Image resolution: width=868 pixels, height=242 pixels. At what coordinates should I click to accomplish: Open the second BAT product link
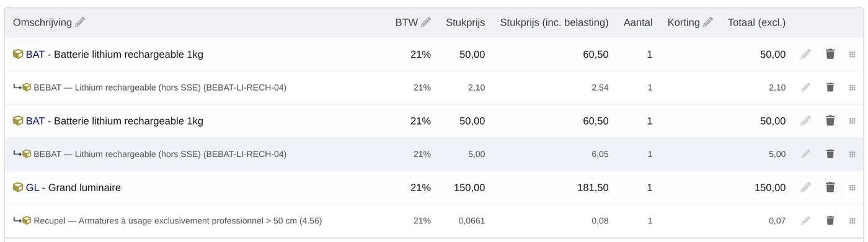pyautogui.click(x=35, y=120)
